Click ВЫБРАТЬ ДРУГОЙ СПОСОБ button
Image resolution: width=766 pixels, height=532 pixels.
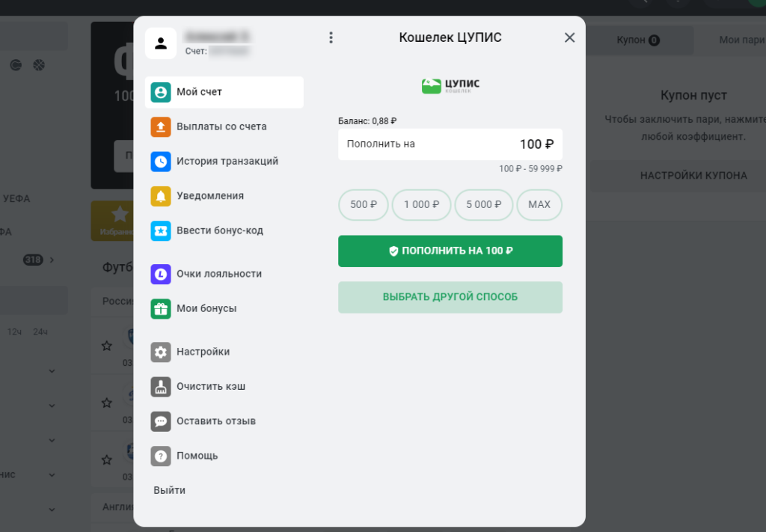coord(450,298)
